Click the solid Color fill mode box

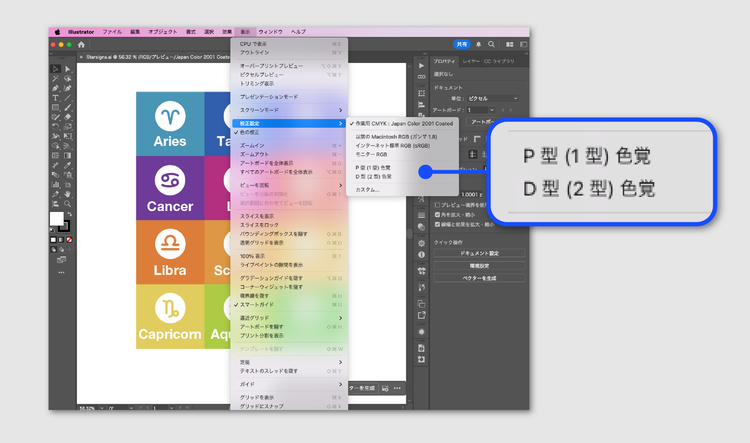(54, 240)
